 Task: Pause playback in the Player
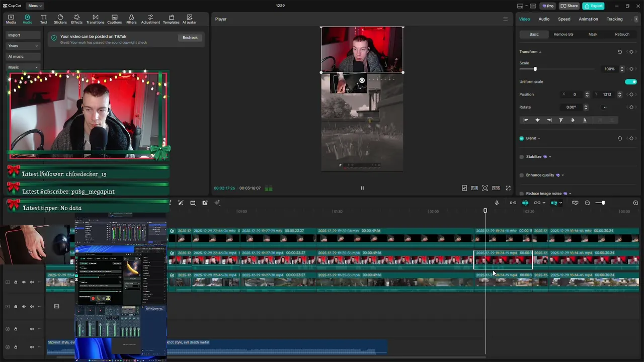coord(362,188)
